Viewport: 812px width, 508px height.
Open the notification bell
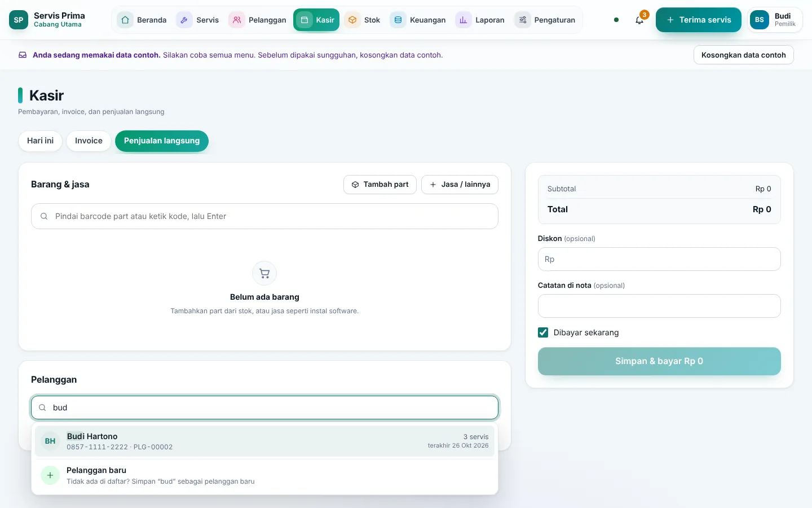pos(639,20)
